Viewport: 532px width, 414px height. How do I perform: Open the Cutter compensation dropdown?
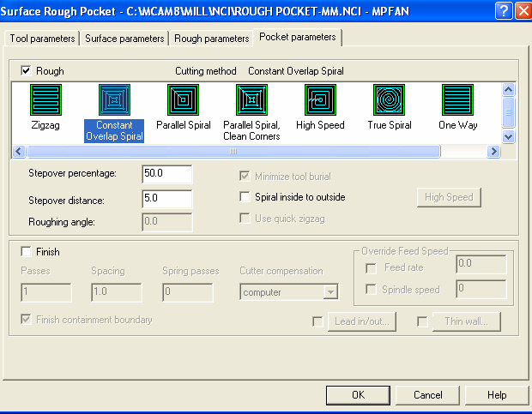tap(330, 292)
